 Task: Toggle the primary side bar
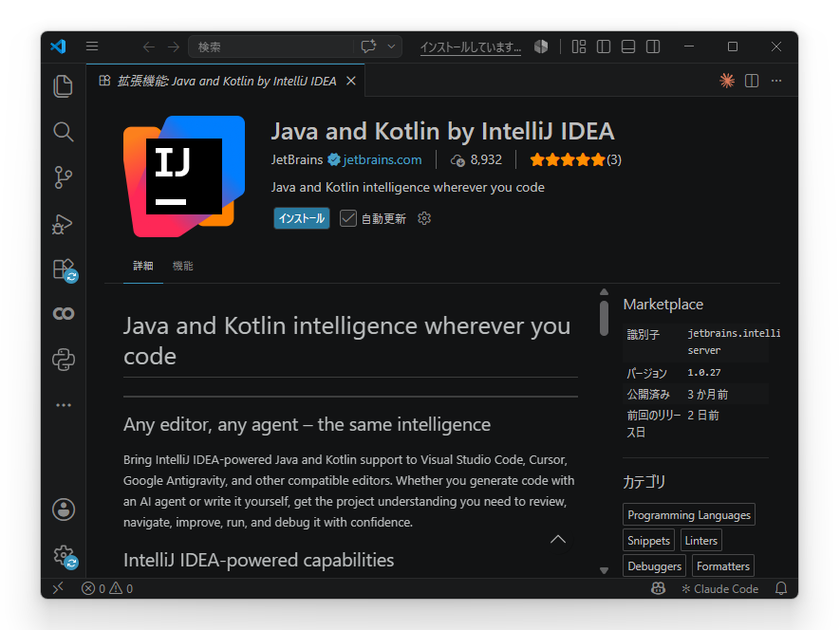point(604,46)
